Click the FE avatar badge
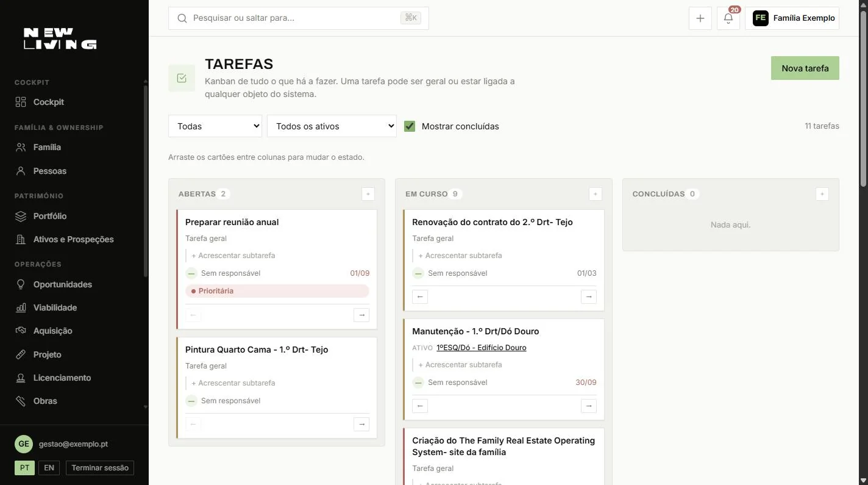The height and width of the screenshot is (485, 868). (x=760, y=18)
